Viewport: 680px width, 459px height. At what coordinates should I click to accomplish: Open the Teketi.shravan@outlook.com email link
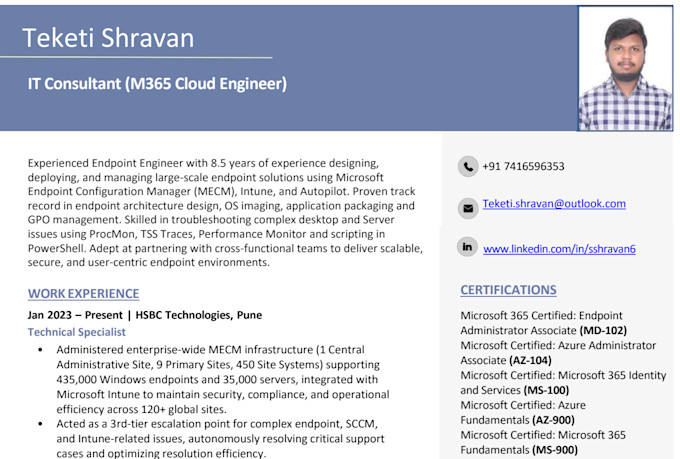[x=554, y=203]
